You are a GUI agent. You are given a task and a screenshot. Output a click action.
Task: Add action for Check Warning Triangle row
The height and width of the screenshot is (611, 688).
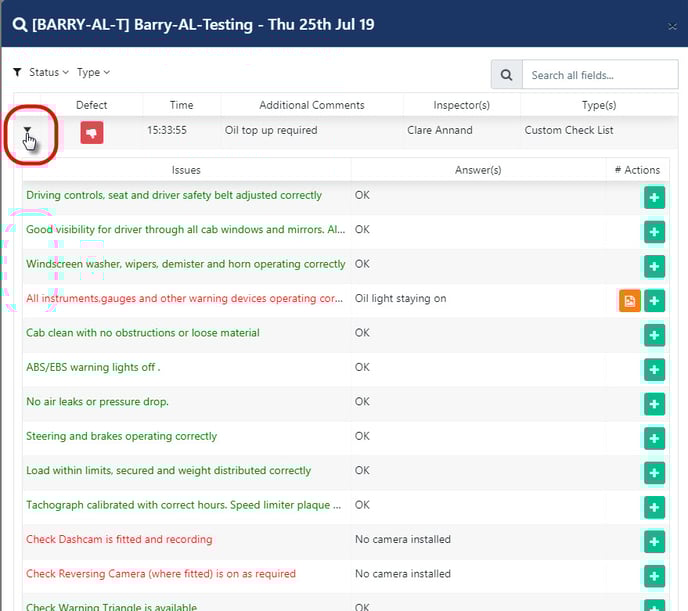pos(654,606)
